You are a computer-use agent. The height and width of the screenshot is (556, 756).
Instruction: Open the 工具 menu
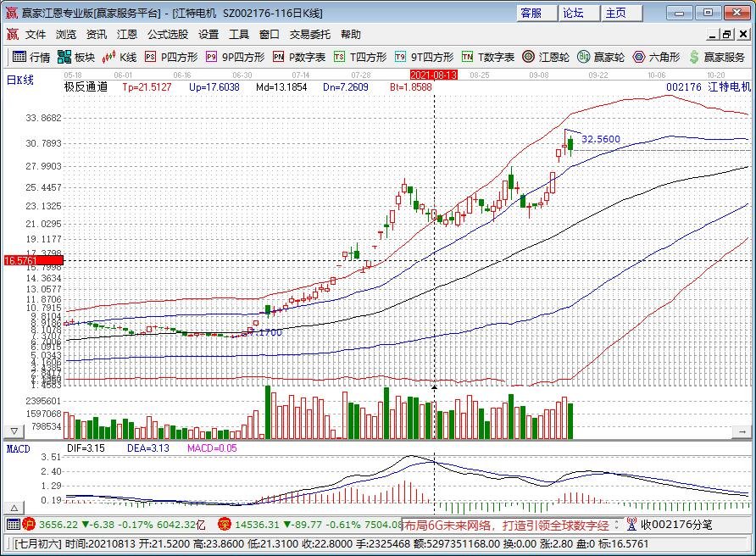239,34
